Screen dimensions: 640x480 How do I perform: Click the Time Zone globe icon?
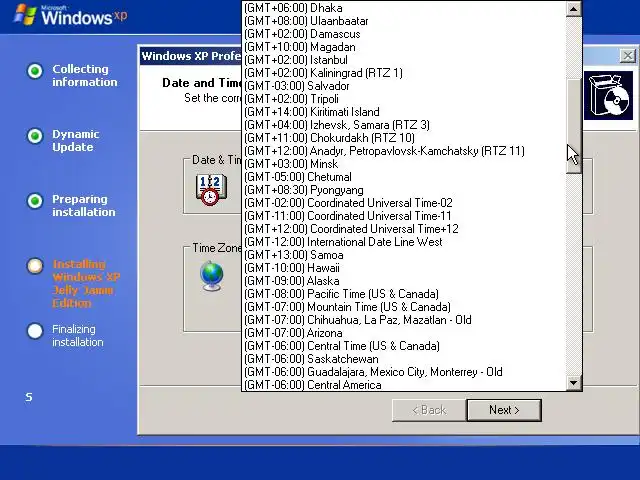coord(212,276)
